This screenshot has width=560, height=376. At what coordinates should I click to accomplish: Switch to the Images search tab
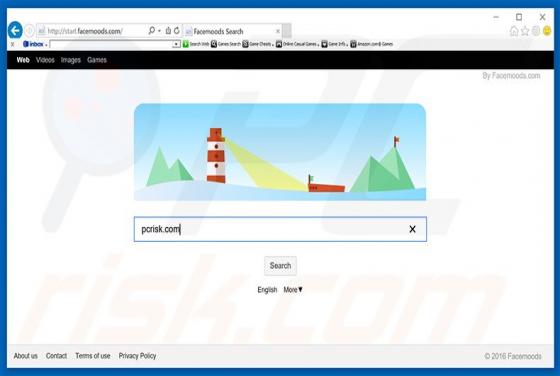coord(71,60)
